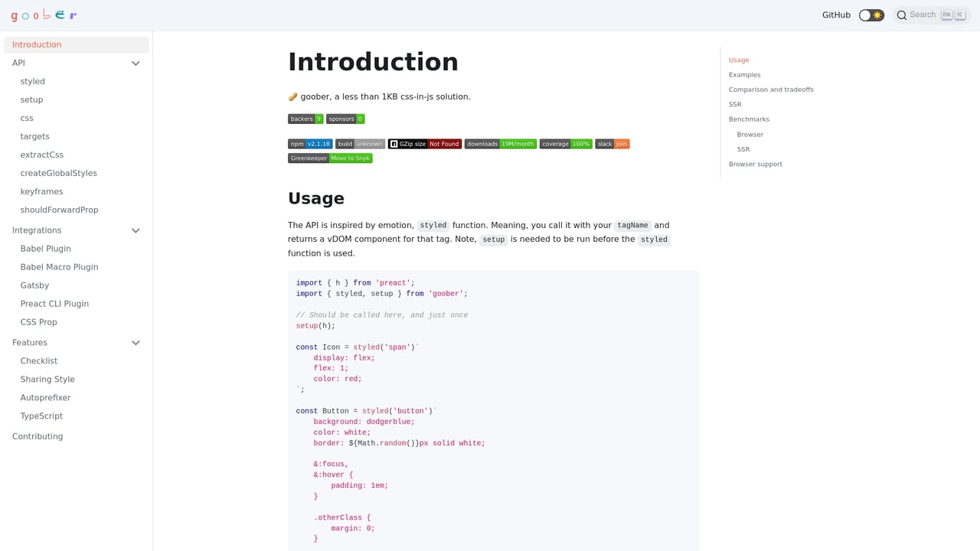Screen dimensions: 980x551
Task: Open the Babel Plugin sidebar entry
Action: tap(45, 248)
